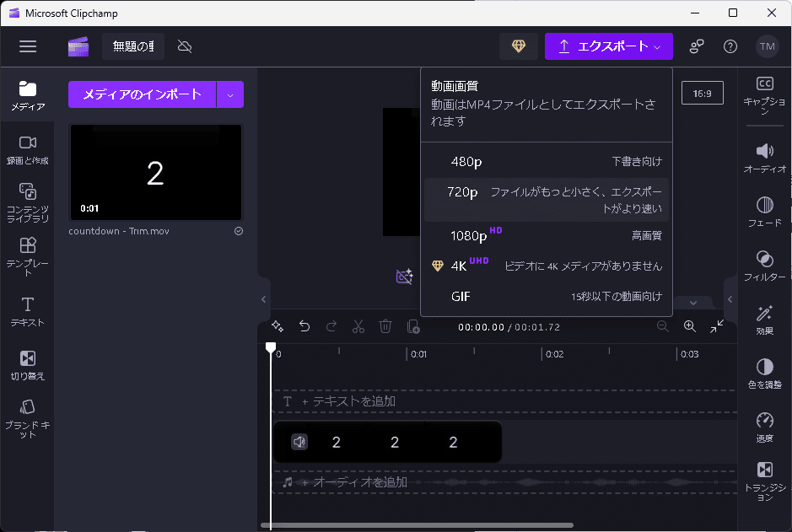Open the コンテンツライブラリ content library tab

pos(28,203)
